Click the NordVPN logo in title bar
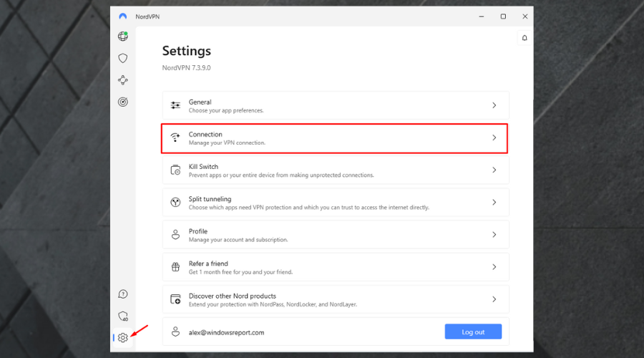 click(x=123, y=16)
